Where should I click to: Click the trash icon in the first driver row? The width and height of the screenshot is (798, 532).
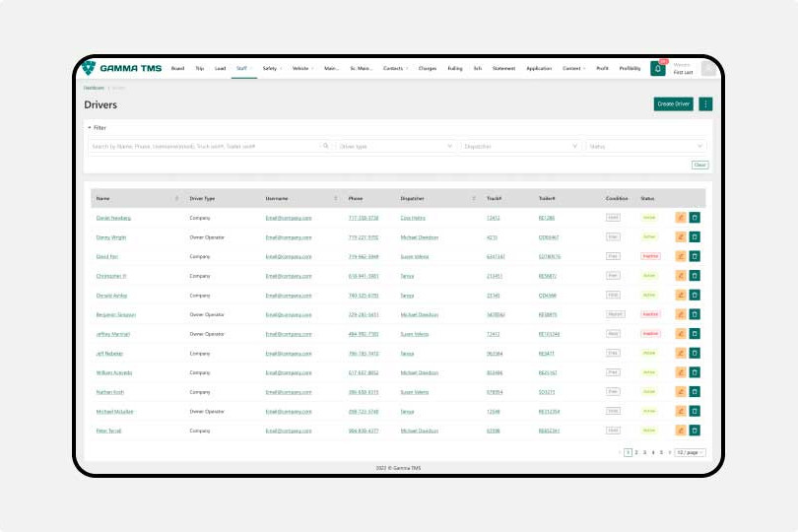(694, 218)
